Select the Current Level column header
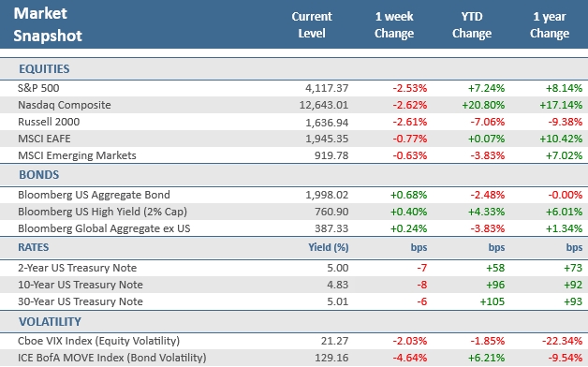 312,24
